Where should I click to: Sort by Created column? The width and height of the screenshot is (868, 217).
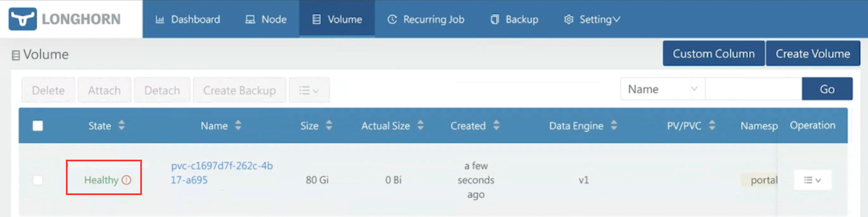tap(475, 126)
